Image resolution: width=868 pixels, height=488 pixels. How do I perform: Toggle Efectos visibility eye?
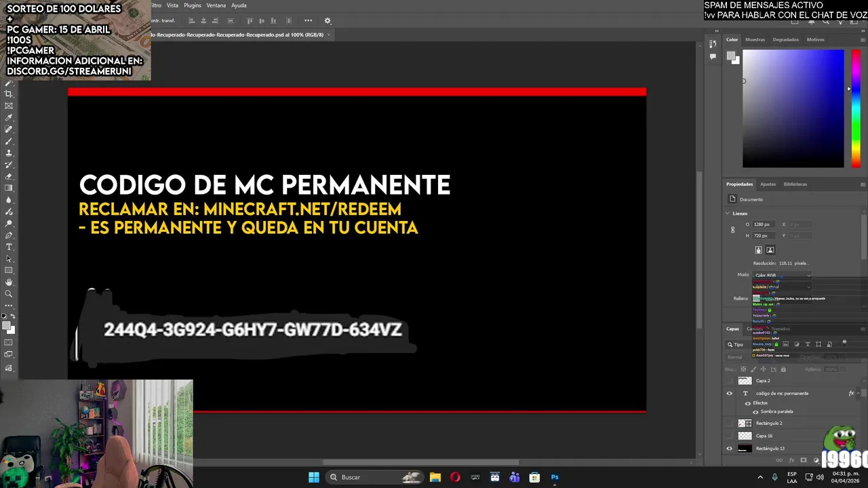point(748,403)
